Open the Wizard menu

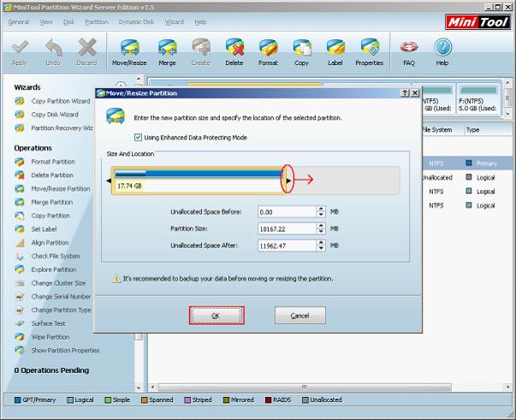pos(174,22)
